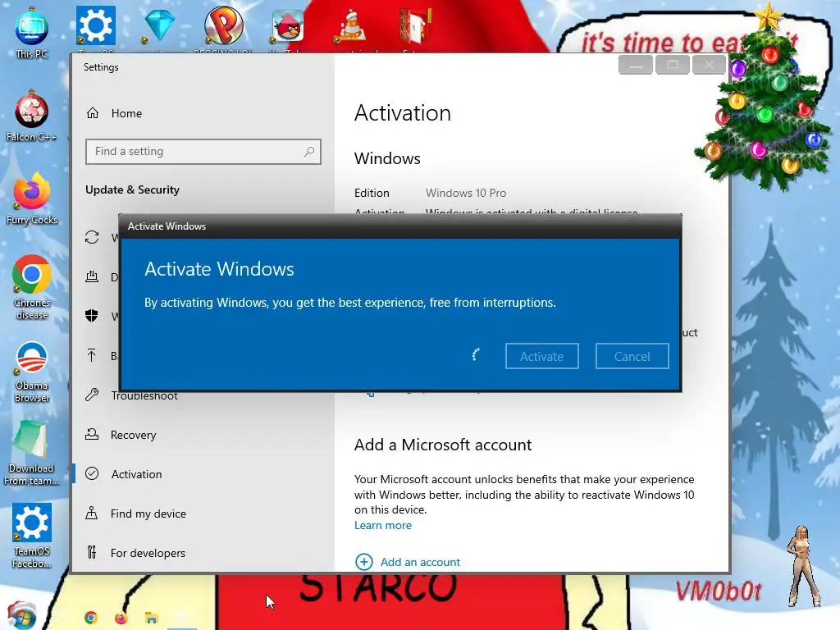This screenshot has width=840, height=630.
Task: Open the Recovery settings page
Action: [x=133, y=435]
